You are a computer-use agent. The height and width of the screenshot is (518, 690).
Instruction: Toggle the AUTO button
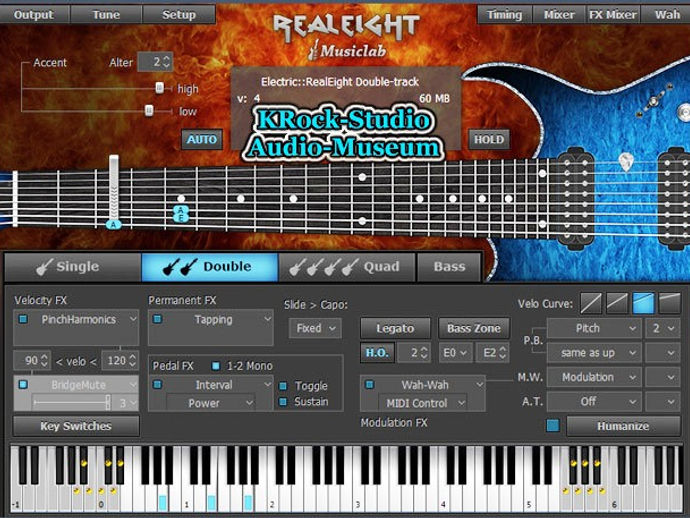click(x=202, y=140)
